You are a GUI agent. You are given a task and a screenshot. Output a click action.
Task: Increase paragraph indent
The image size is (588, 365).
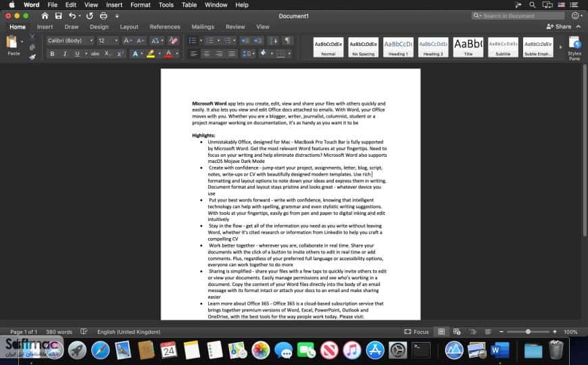pos(258,41)
